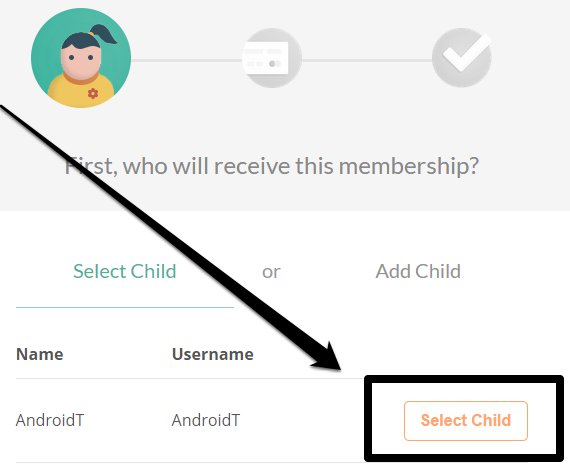The width and height of the screenshot is (570, 472).
Task: Click the progress line between card and checkmark
Action: [x=367, y=60]
